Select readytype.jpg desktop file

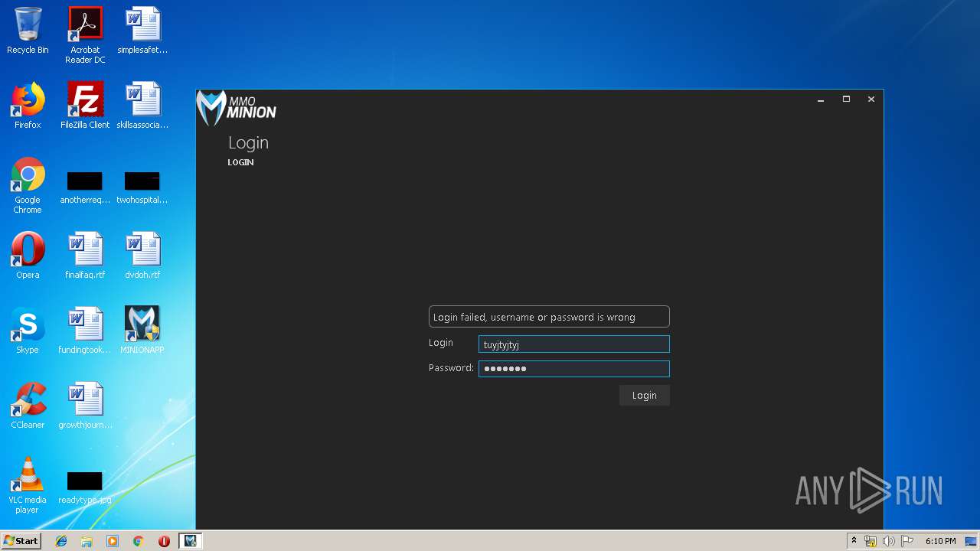tap(85, 487)
